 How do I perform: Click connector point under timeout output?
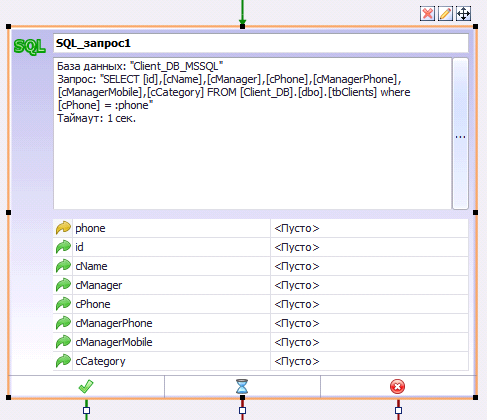click(x=242, y=410)
